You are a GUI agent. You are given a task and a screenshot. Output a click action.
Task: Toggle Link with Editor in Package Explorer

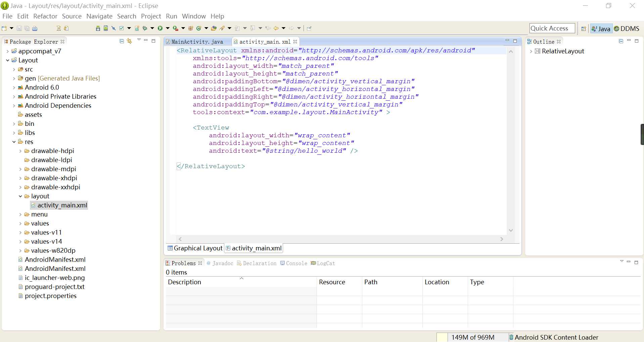[x=129, y=41]
